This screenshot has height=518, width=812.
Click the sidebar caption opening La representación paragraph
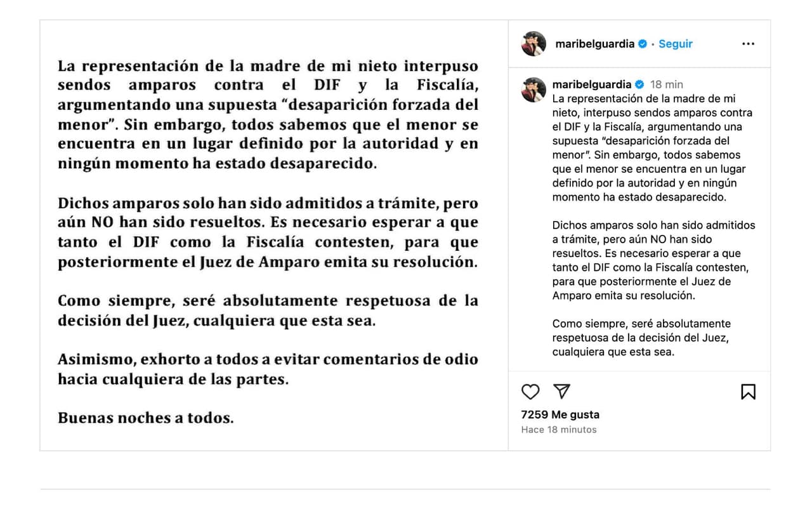[x=652, y=148]
